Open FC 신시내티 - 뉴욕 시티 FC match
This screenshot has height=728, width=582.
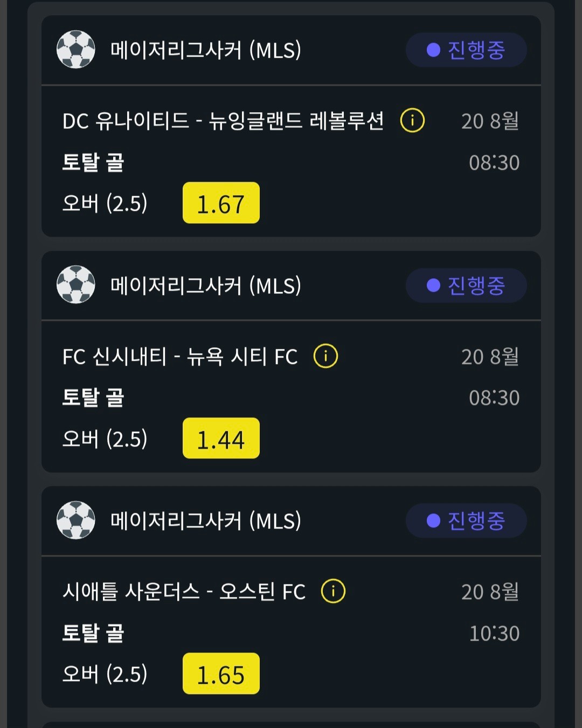coord(180,356)
